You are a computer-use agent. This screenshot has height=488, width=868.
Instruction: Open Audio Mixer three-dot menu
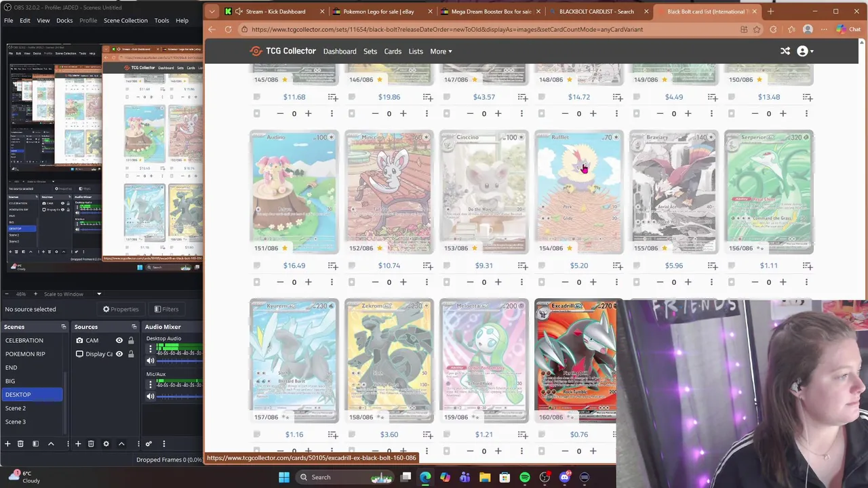[163, 444]
